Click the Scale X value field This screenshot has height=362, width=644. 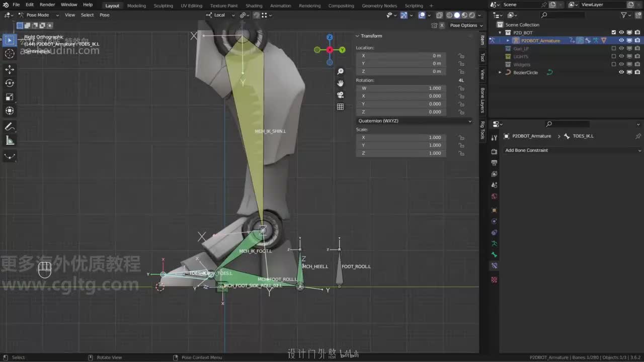click(401, 137)
